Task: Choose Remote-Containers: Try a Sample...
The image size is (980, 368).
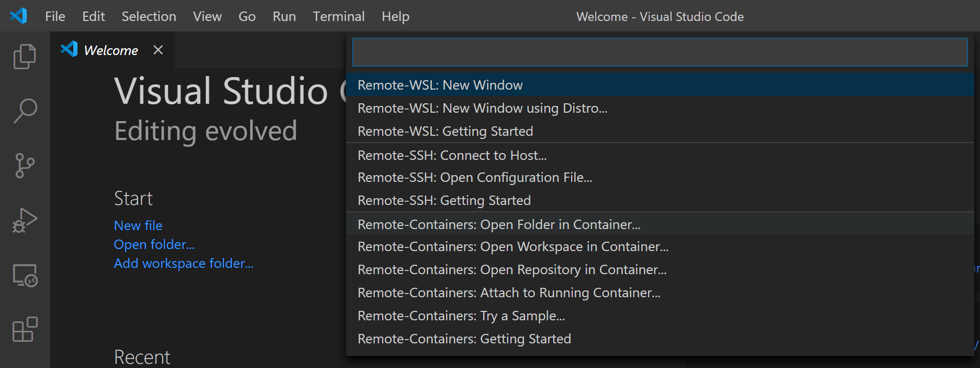Action: point(660,316)
